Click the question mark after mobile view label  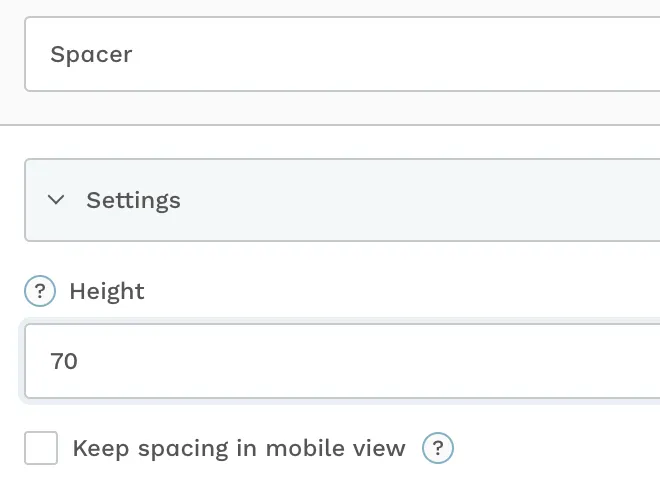pyautogui.click(x=438, y=448)
